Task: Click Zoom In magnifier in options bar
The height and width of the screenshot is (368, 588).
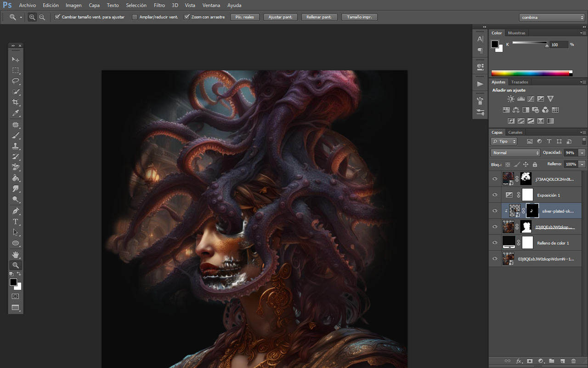Action: click(x=32, y=17)
